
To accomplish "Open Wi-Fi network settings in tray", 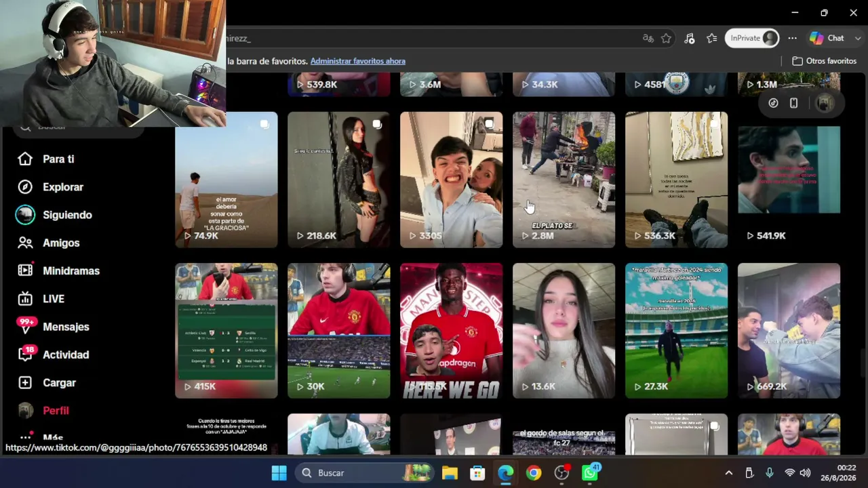I will pyautogui.click(x=789, y=473).
